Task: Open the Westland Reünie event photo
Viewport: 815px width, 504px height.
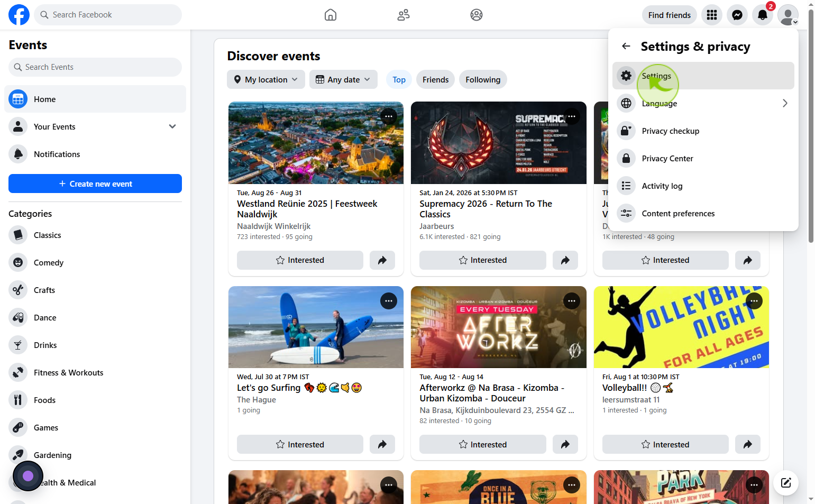Action: (316, 143)
